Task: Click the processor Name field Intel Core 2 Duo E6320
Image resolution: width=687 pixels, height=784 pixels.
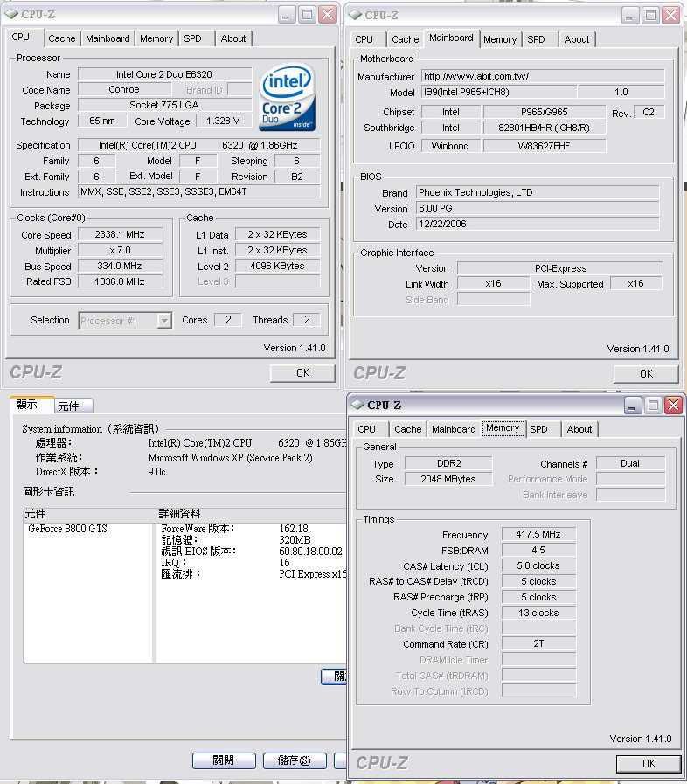Action: click(164, 74)
